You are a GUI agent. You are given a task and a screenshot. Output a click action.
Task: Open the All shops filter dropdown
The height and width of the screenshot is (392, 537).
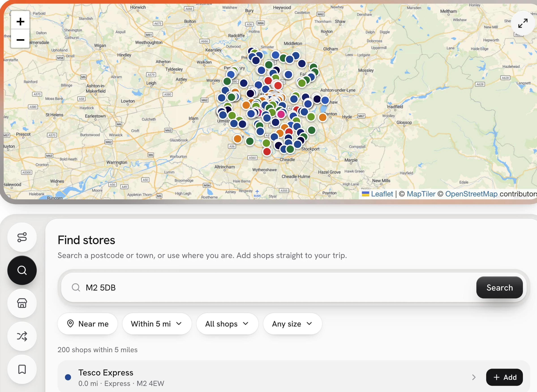(227, 324)
